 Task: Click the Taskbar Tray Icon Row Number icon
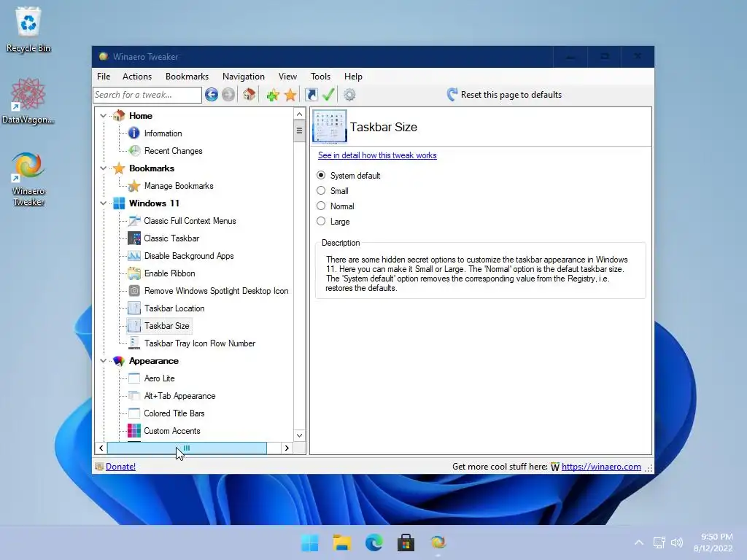coord(134,343)
